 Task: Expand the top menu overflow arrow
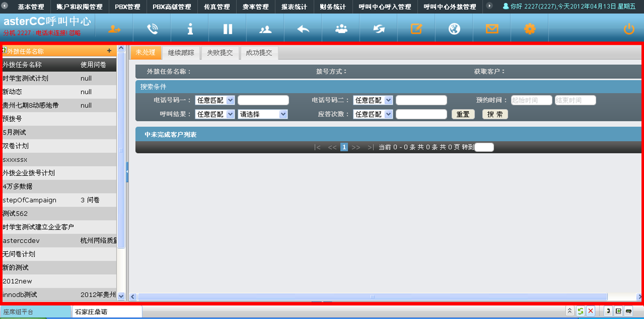pos(489,6)
